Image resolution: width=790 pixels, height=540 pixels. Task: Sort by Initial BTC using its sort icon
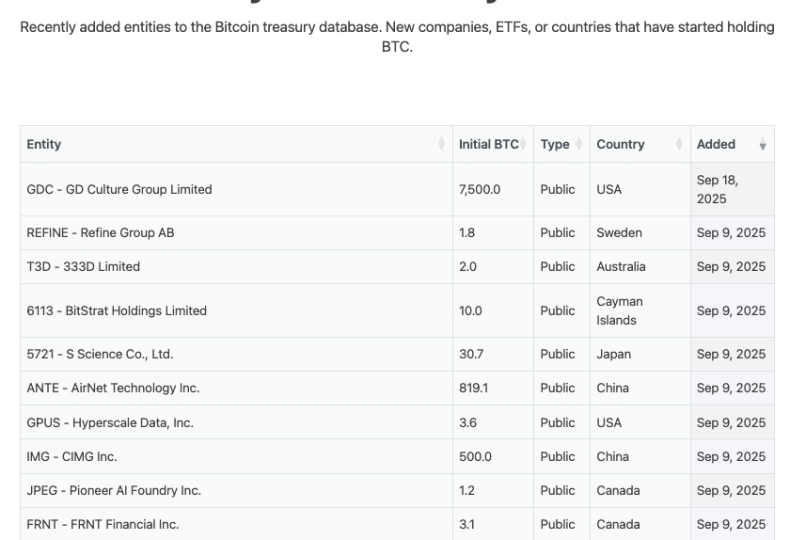pyautogui.click(x=524, y=145)
